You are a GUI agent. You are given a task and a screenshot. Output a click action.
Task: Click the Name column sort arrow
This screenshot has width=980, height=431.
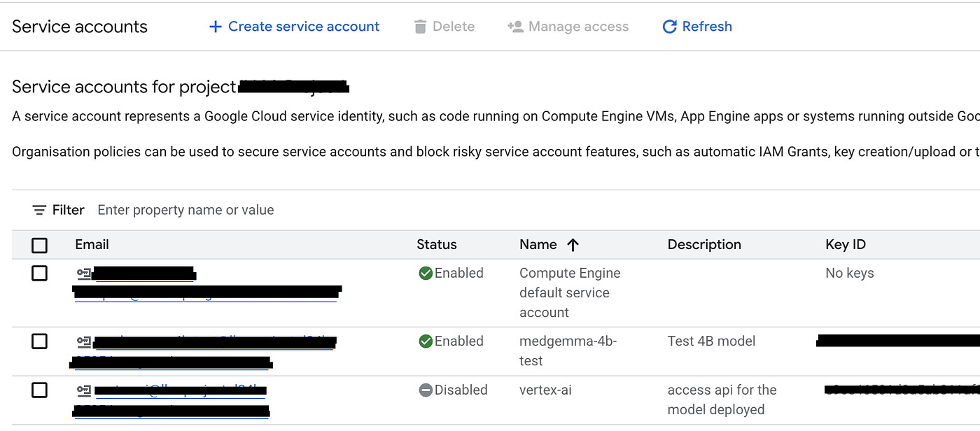tap(573, 244)
